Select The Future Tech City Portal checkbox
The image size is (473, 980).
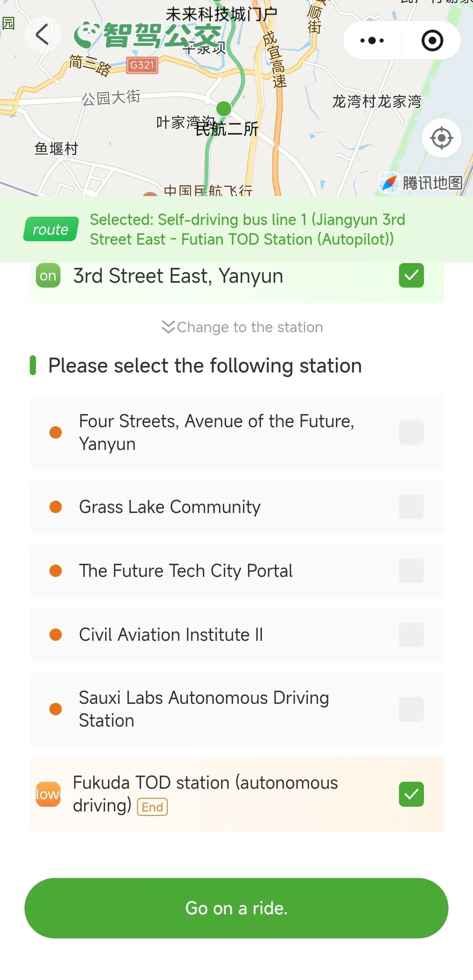point(411,571)
